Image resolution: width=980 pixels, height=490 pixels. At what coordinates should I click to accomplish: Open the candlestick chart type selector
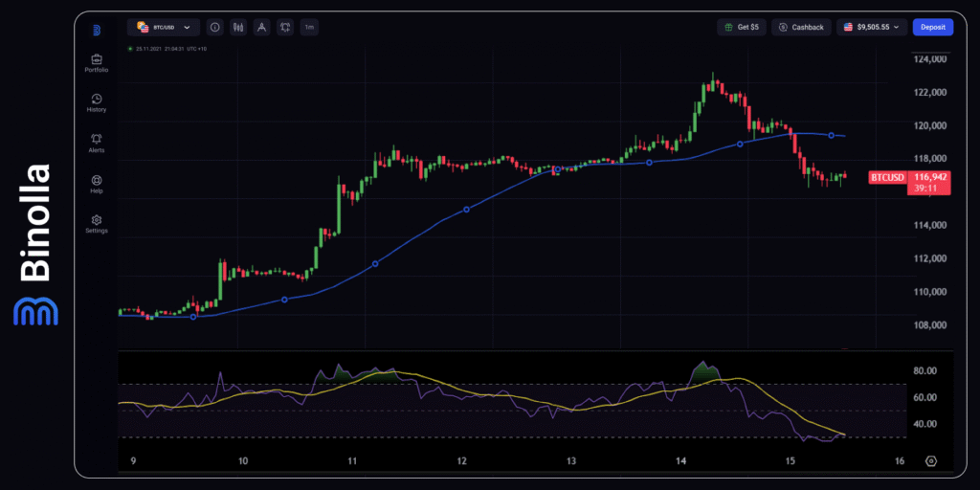(x=238, y=28)
